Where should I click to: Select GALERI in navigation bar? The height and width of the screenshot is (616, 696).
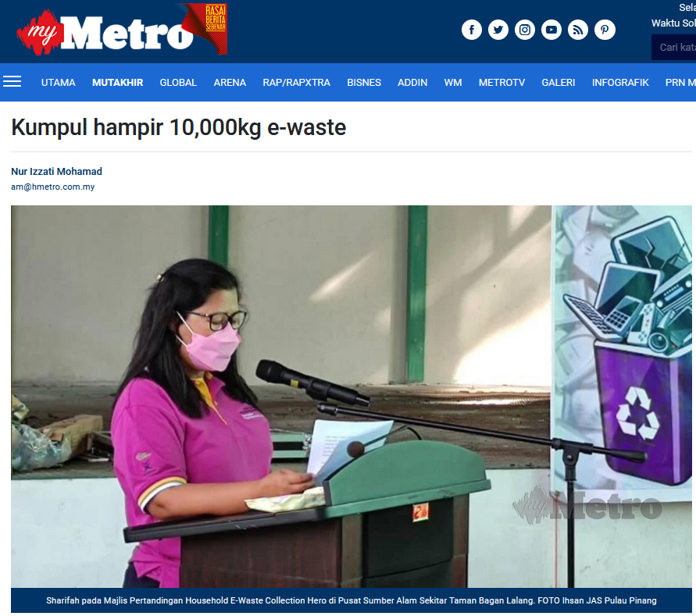(x=558, y=83)
